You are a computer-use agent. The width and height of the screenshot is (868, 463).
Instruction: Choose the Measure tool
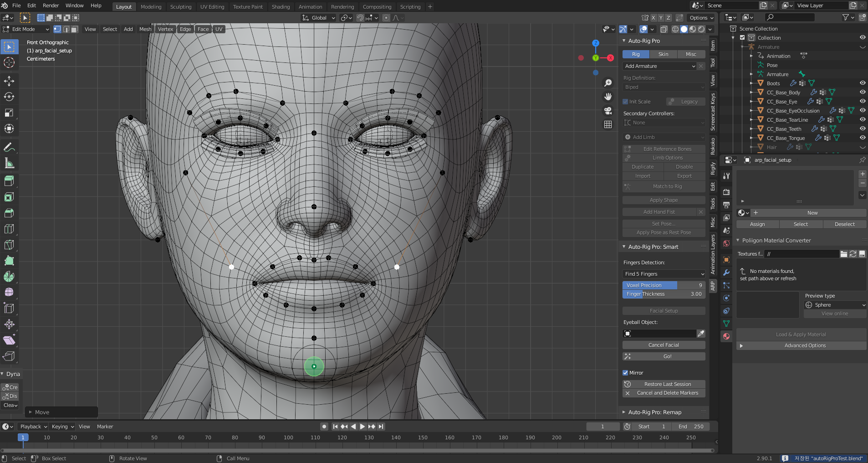pos(9,163)
